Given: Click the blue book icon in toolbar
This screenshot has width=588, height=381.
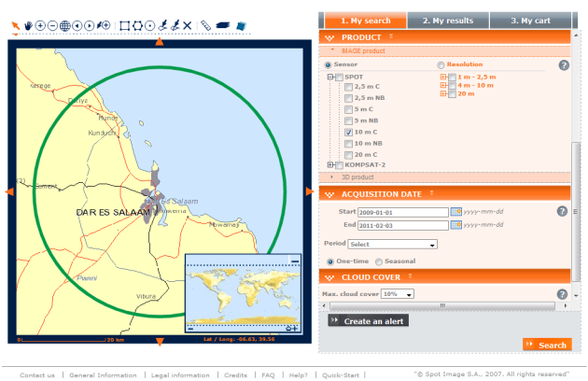Looking at the screenshot, I should (241, 26).
